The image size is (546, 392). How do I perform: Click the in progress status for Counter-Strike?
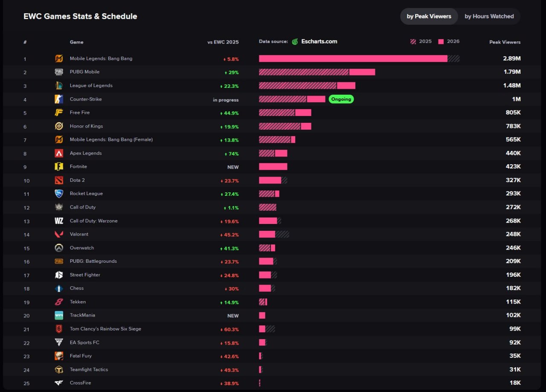point(226,100)
